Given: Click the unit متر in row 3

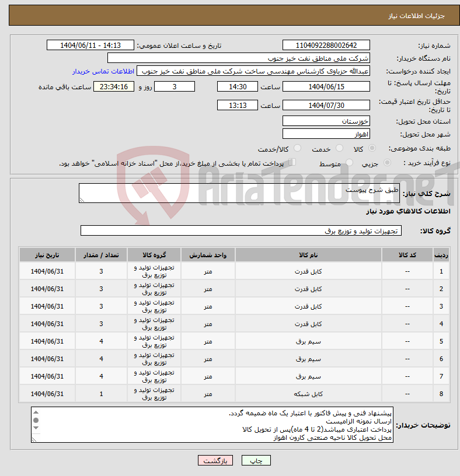Looking at the screenshot, I should [208, 306].
